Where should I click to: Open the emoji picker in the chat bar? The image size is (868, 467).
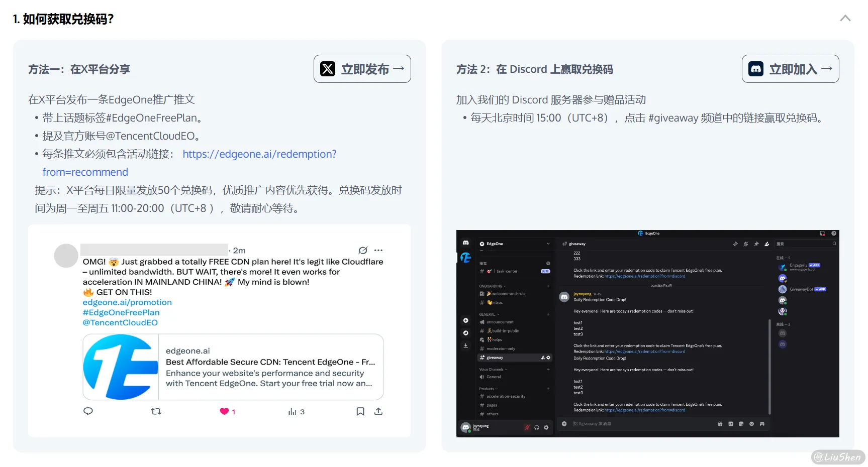pos(751,424)
